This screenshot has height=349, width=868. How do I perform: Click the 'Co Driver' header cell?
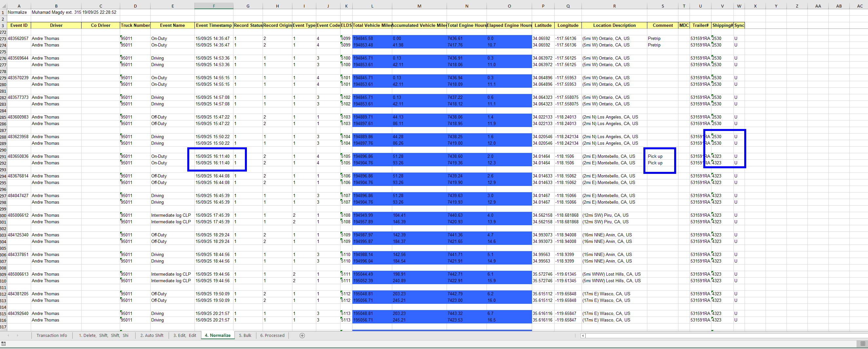[x=101, y=25]
